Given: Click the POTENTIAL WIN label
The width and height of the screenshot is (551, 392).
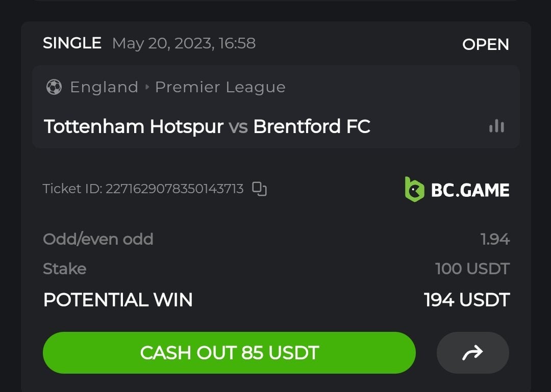Looking at the screenshot, I should [x=118, y=300].
